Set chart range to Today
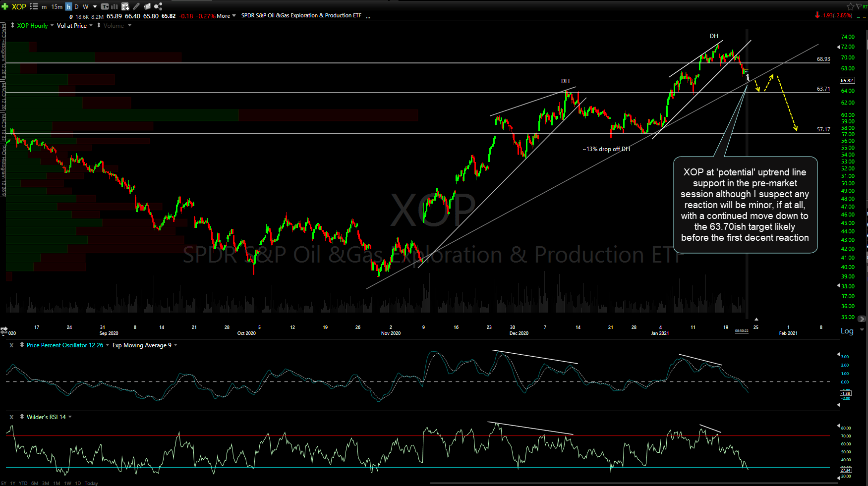 (x=91, y=483)
